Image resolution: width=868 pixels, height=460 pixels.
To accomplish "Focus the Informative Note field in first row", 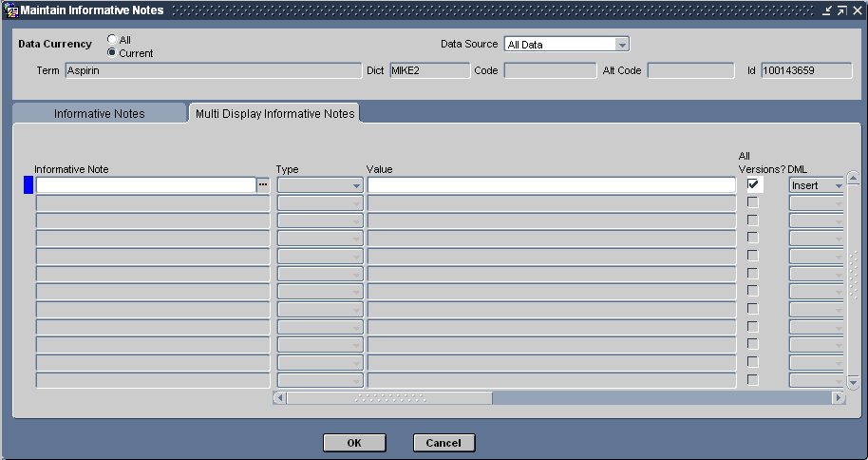I will [x=145, y=185].
